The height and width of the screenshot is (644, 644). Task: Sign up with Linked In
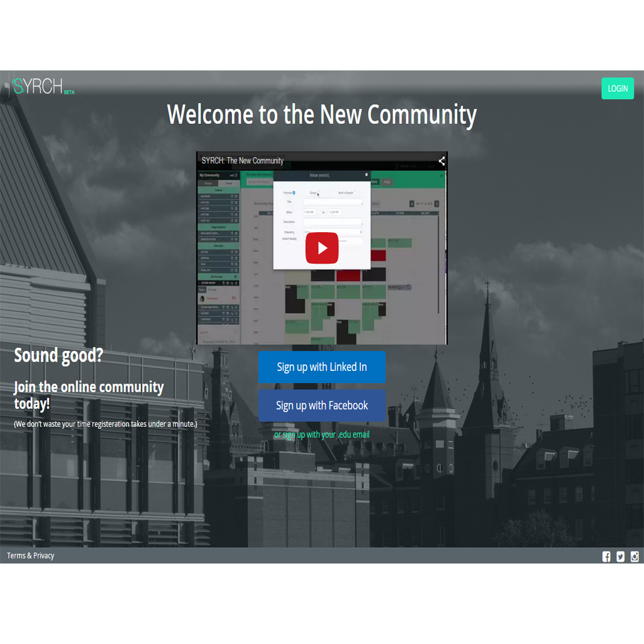322,367
